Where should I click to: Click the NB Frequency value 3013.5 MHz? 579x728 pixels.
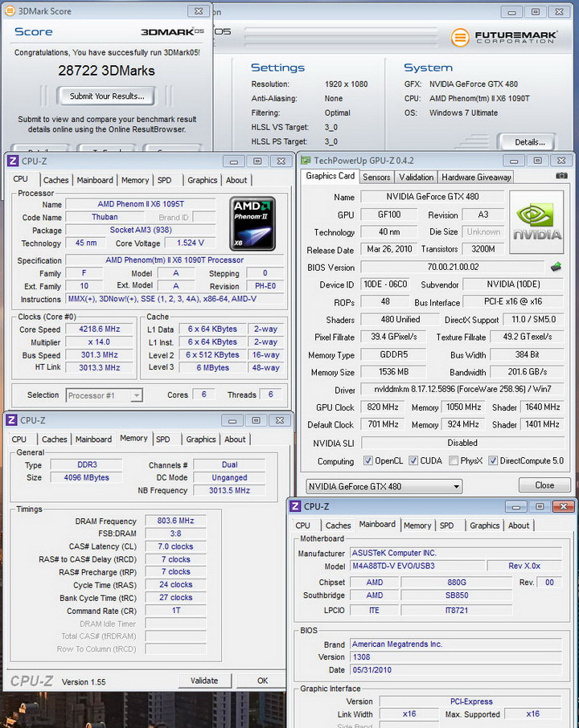[229, 490]
